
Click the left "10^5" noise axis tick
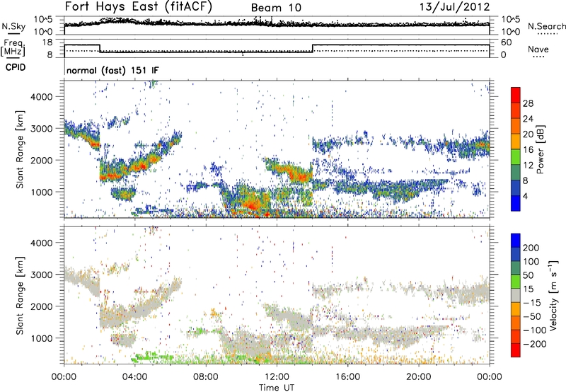(x=43, y=19)
